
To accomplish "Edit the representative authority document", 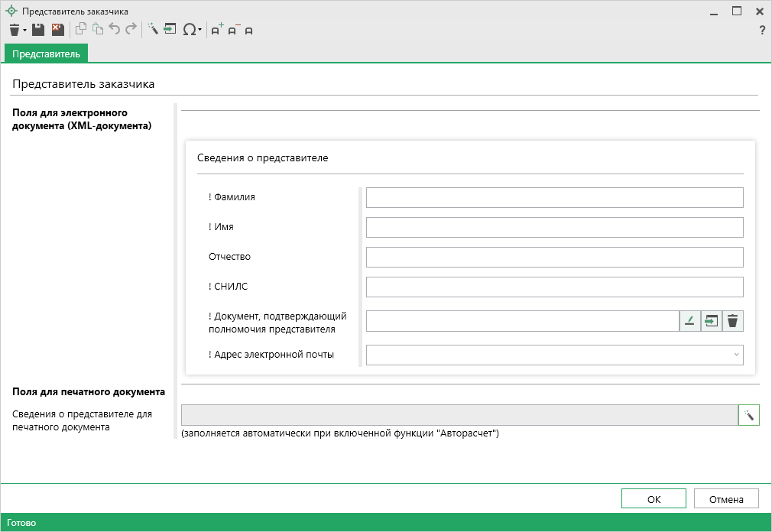I will pyautogui.click(x=689, y=321).
